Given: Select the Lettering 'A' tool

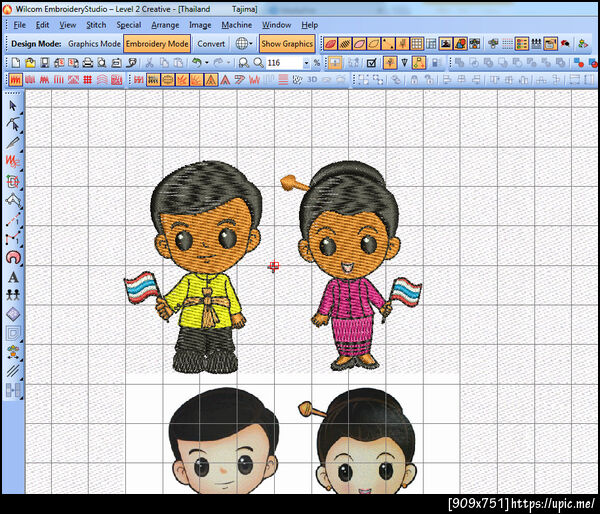Looking at the screenshot, I should pyautogui.click(x=13, y=277).
